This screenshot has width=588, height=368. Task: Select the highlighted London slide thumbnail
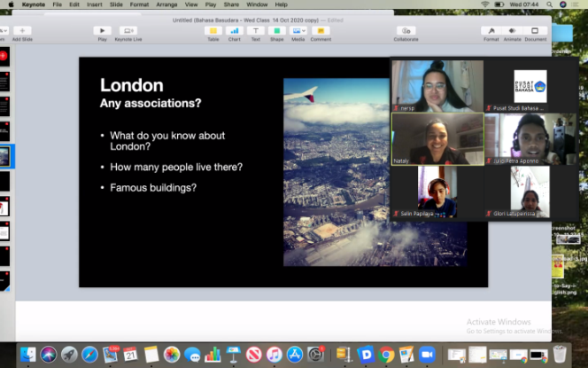point(5,156)
